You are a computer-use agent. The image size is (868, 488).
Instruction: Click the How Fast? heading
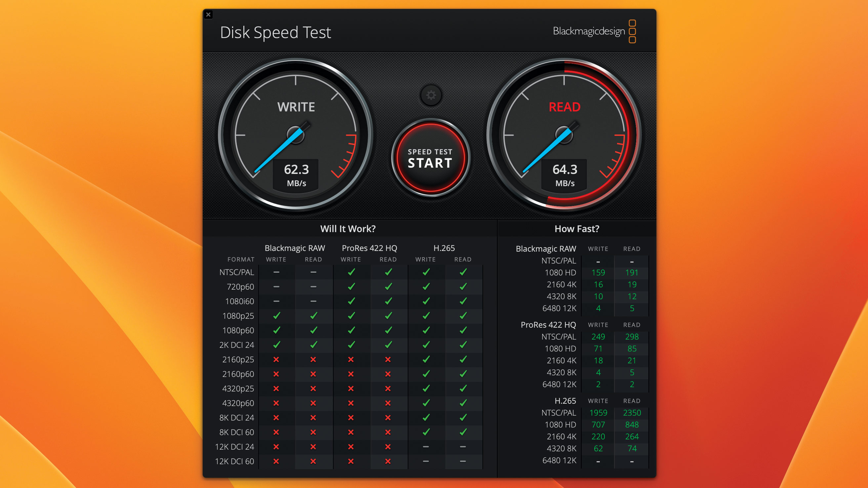tap(577, 229)
